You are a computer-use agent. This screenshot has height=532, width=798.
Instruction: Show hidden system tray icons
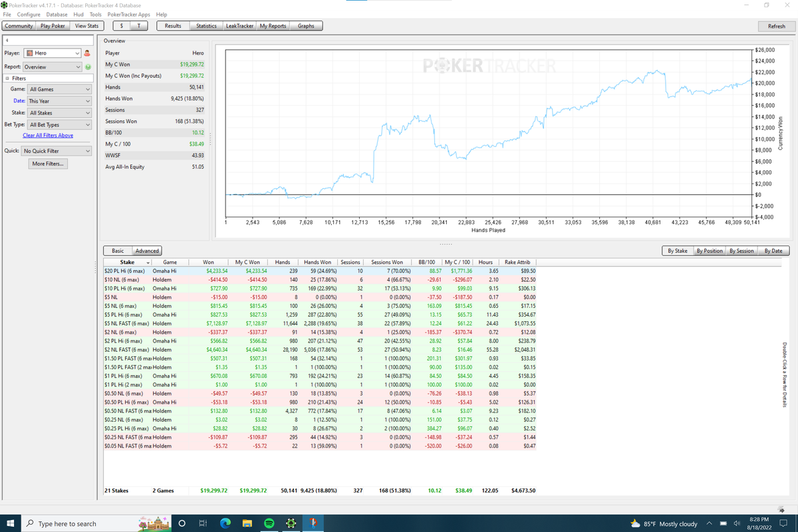710,523
